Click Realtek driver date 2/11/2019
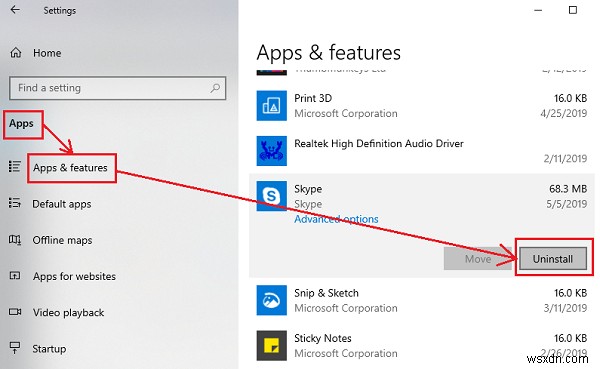 click(x=565, y=158)
